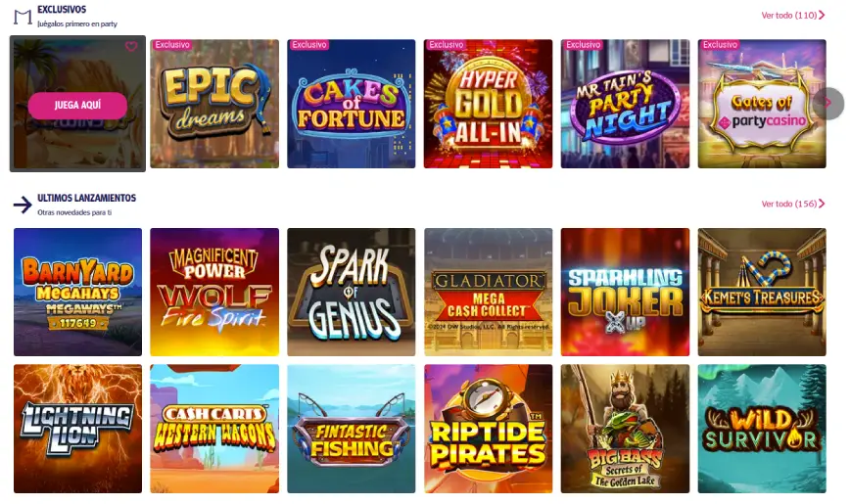Click the JUEGA AQUÍ button
This screenshot has width=850, height=504.
[x=77, y=105]
